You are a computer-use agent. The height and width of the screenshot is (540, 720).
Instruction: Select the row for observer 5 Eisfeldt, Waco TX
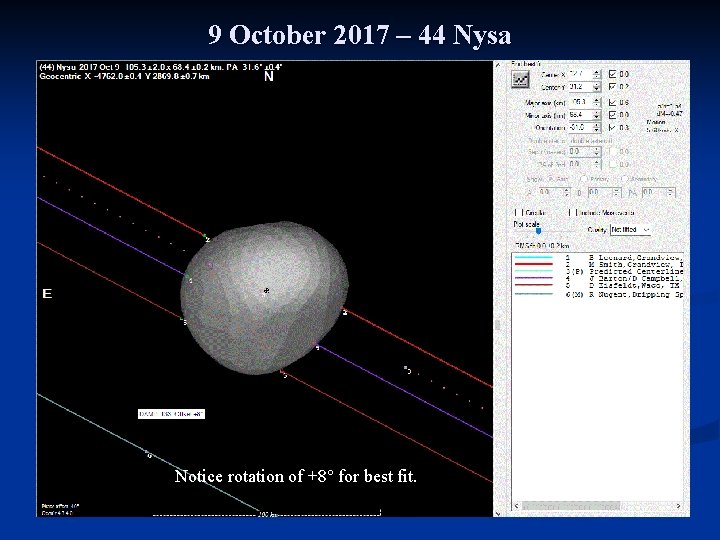click(x=598, y=285)
